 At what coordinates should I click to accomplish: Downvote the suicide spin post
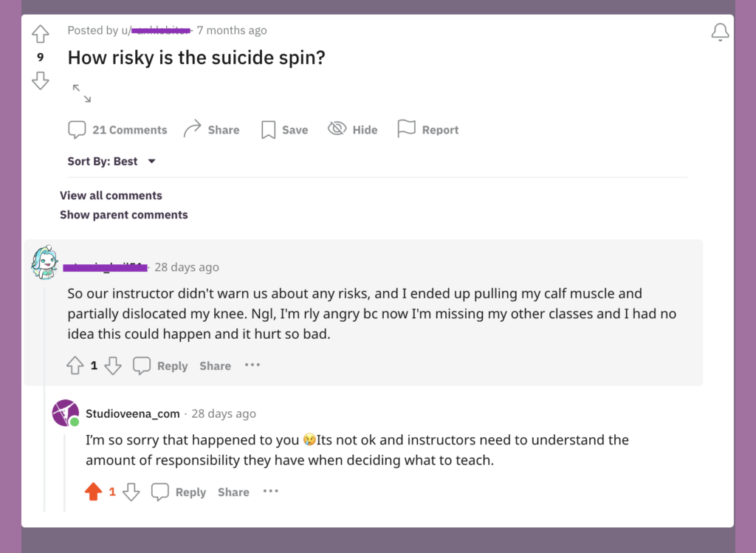(41, 80)
